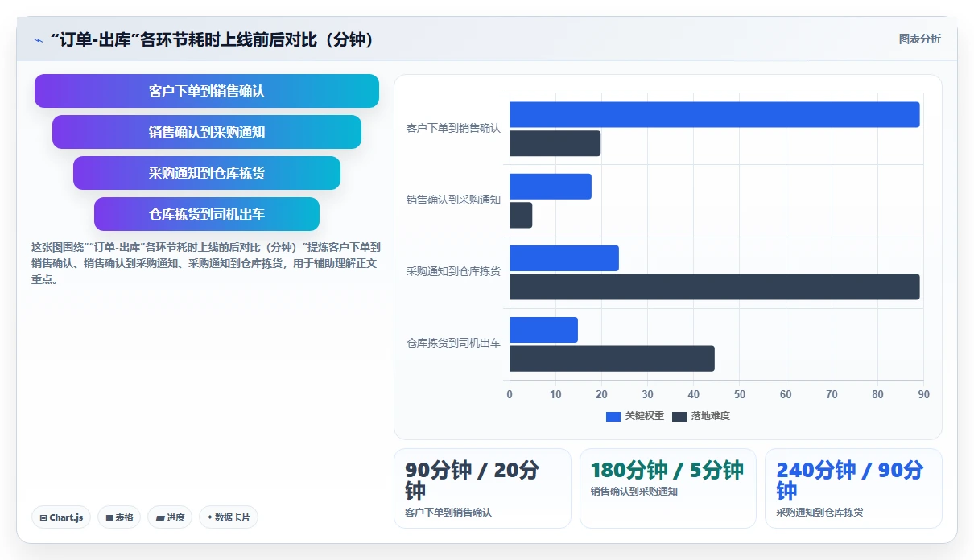The width and height of the screenshot is (974, 560).
Task: Click the blue bar for 客户下单到销售确认
Action: [714, 114]
